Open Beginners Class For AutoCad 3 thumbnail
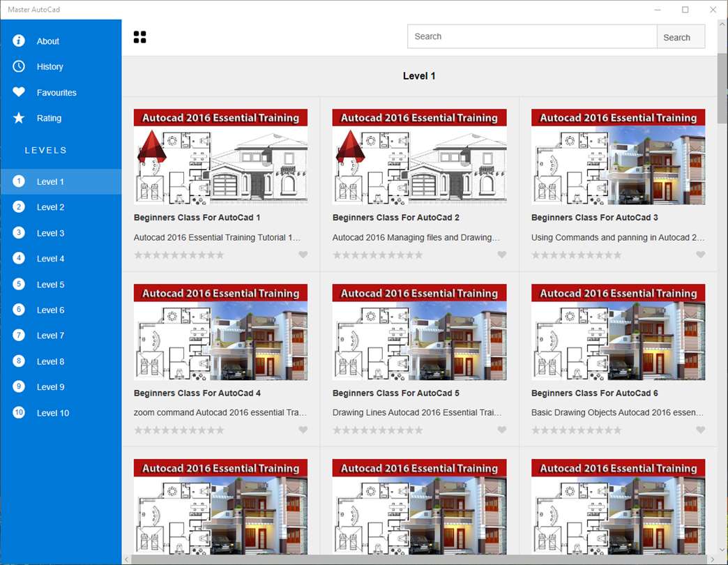Screen dimensions: 728x565 click(618, 157)
